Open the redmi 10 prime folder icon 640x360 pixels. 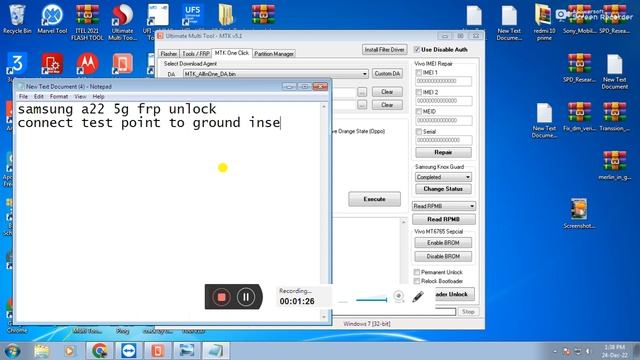click(x=544, y=21)
